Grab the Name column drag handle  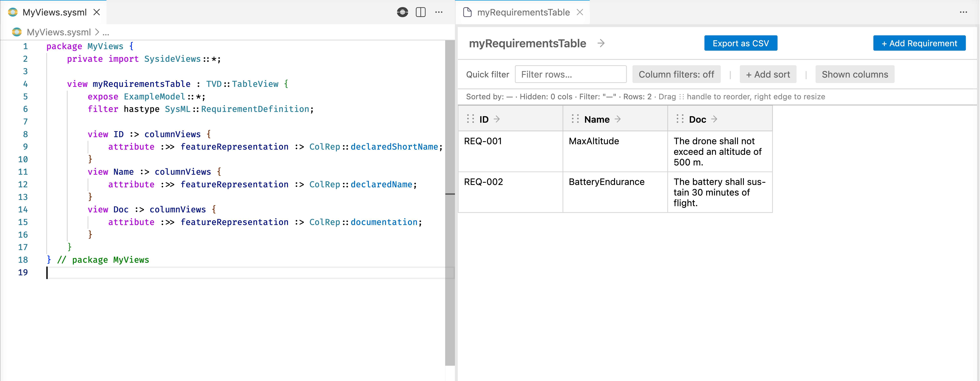pos(575,119)
